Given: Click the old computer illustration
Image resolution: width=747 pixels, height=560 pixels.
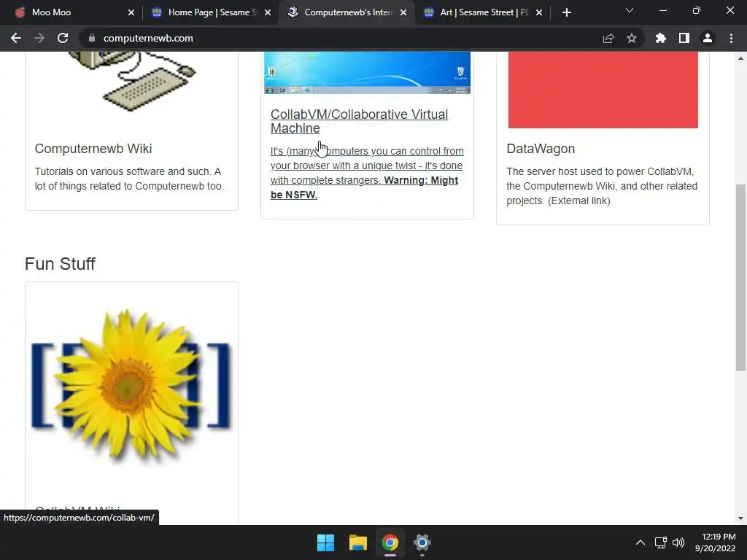Looking at the screenshot, I should (x=132, y=81).
